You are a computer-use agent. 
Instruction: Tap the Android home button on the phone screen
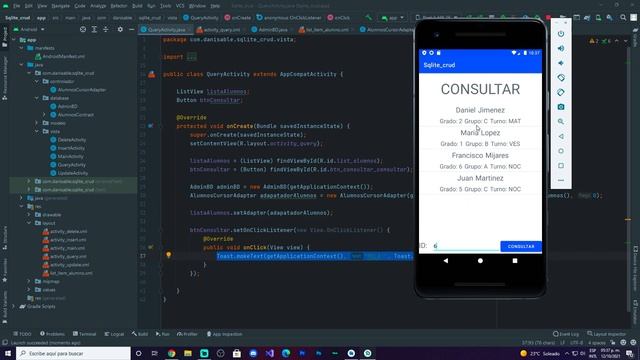coord(480,260)
